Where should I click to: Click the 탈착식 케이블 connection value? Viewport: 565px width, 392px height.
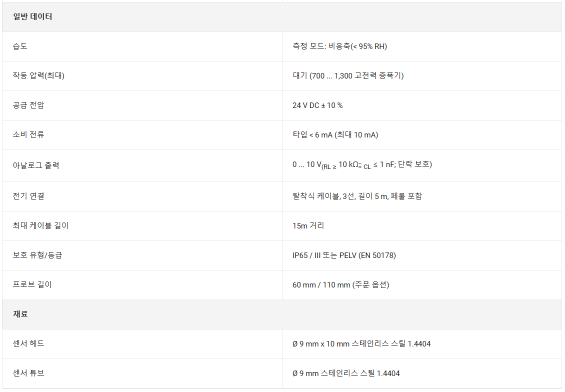coord(357,196)
